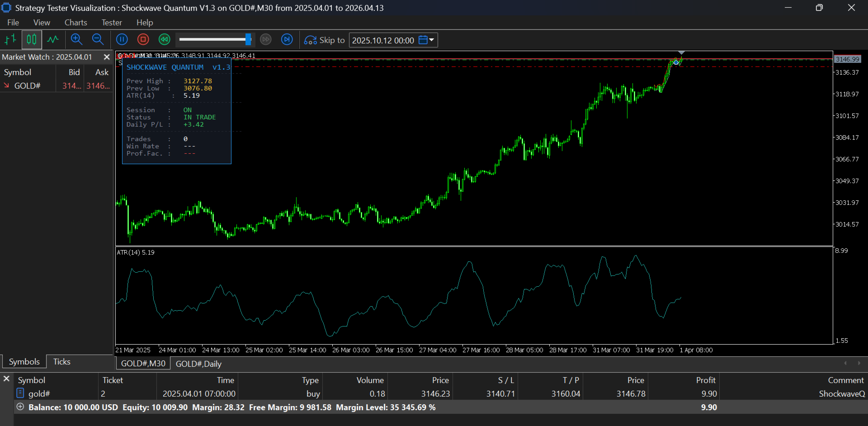This screenshot has width=868, height=426.
Task: Click the Skip to date input field
Action: (383, 40)
